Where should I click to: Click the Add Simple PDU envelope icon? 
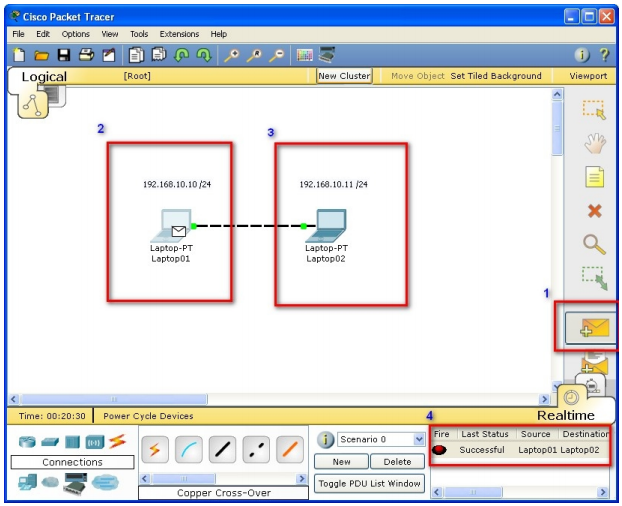(593, 328)
